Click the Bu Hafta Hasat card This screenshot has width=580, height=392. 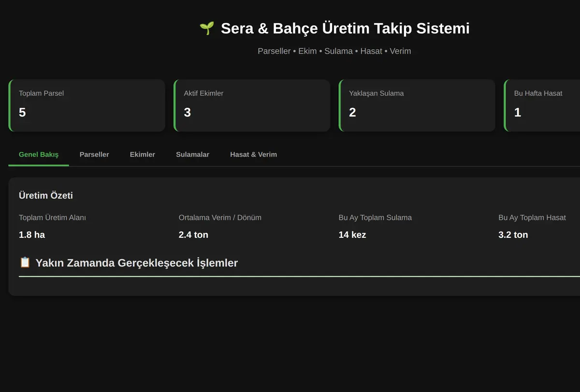point(542,105)
